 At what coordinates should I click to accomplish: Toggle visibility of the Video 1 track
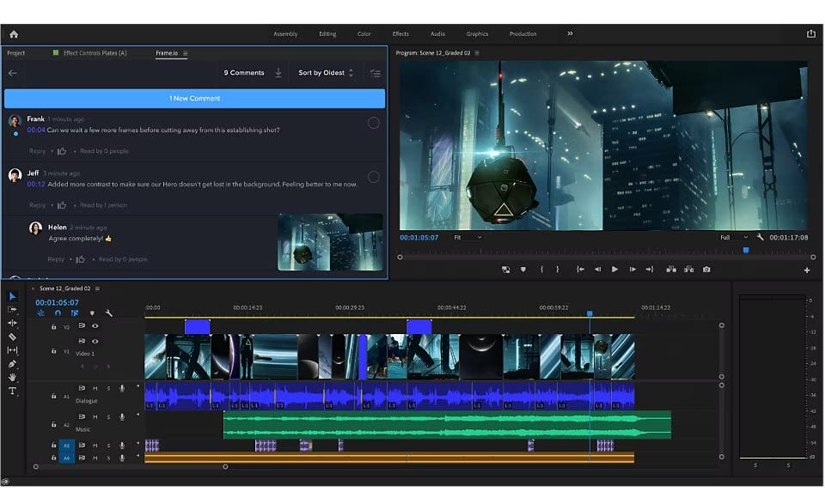pos(95,341)
